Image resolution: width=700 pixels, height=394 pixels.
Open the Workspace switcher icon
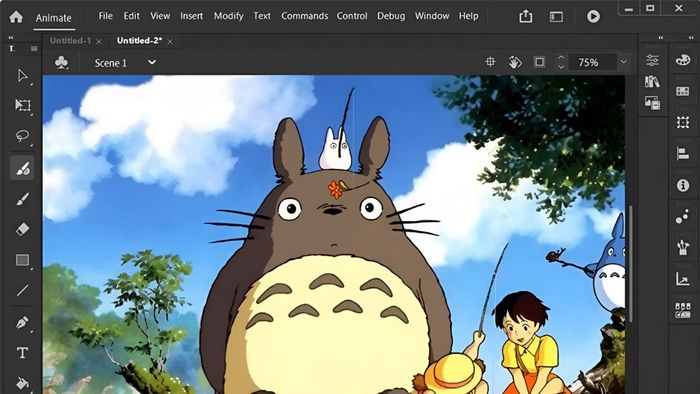556,17
